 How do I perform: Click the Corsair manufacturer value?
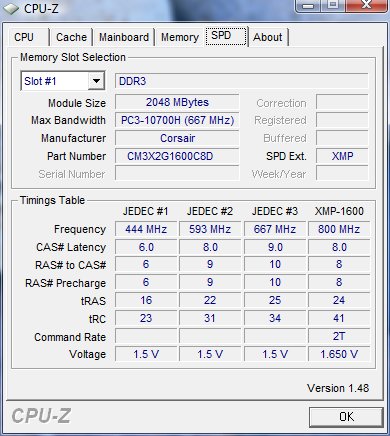177,138
